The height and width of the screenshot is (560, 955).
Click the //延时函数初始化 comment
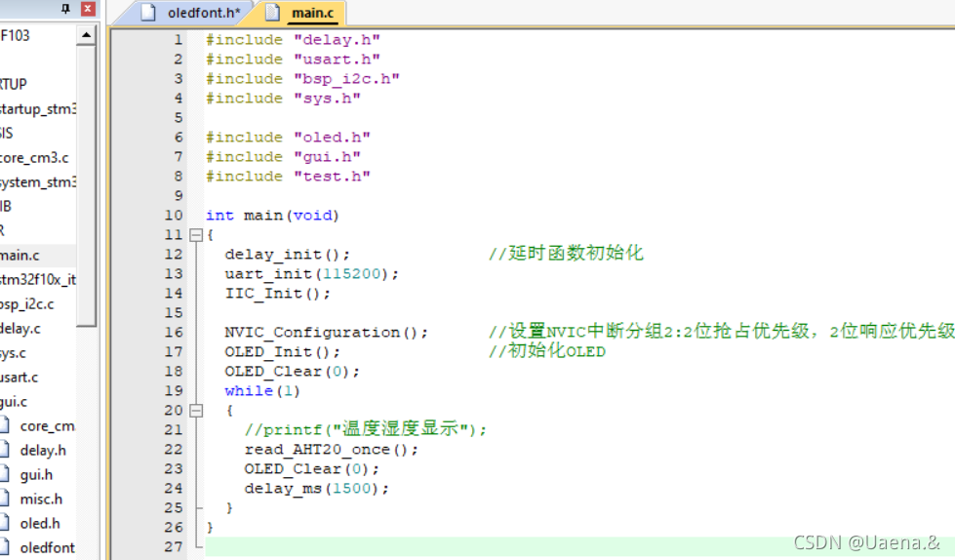(x=566, y=253)
